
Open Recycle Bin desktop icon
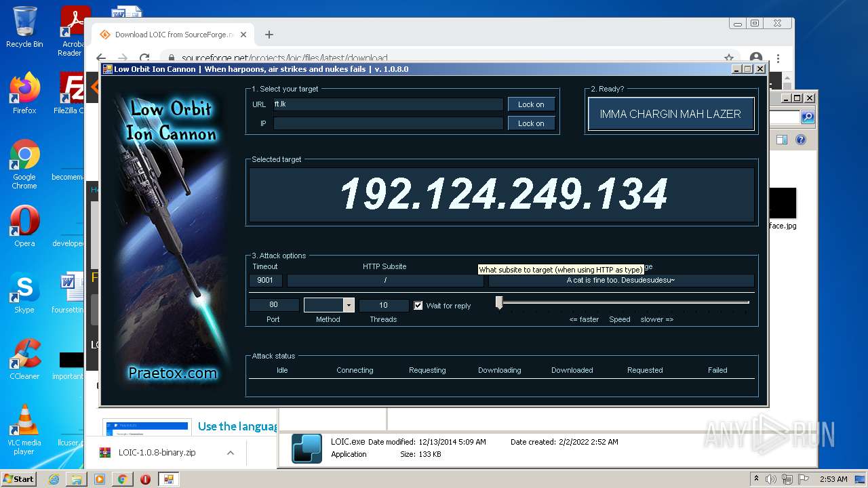pyautogui.click(x=24, y=27)
